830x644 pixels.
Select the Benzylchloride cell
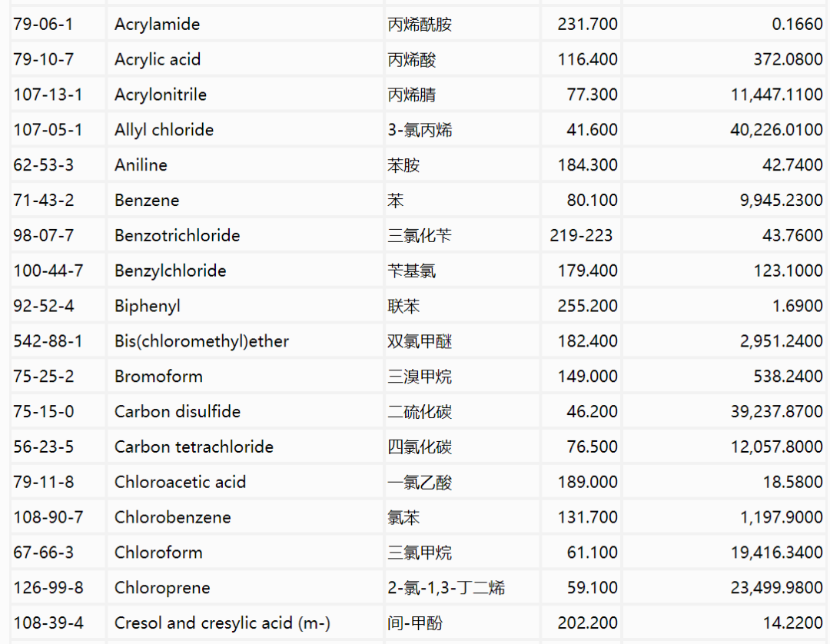[170, 271]
